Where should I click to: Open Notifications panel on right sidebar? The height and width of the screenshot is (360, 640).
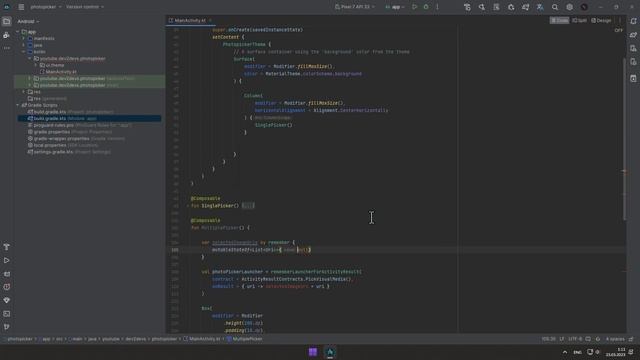pyautogui.click(x=633, y=21)
